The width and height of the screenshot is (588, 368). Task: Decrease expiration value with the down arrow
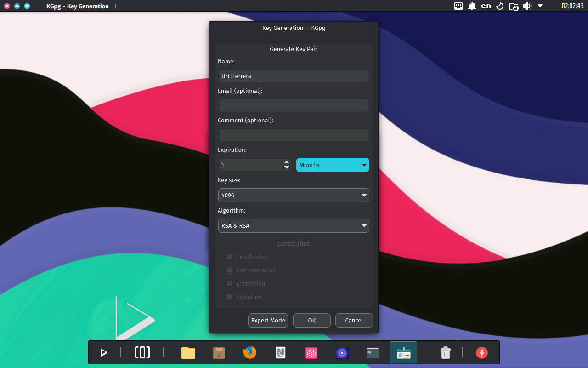(287, 167)
